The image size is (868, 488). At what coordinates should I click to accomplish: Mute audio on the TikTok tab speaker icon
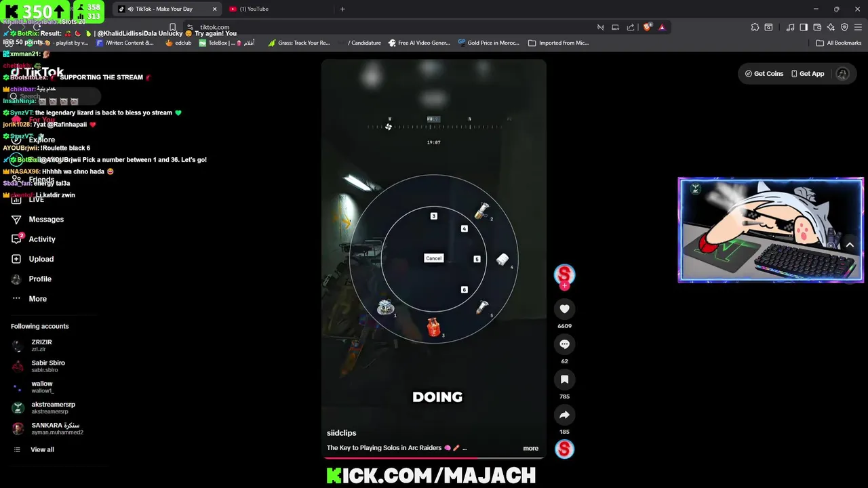tap(130, 9)
